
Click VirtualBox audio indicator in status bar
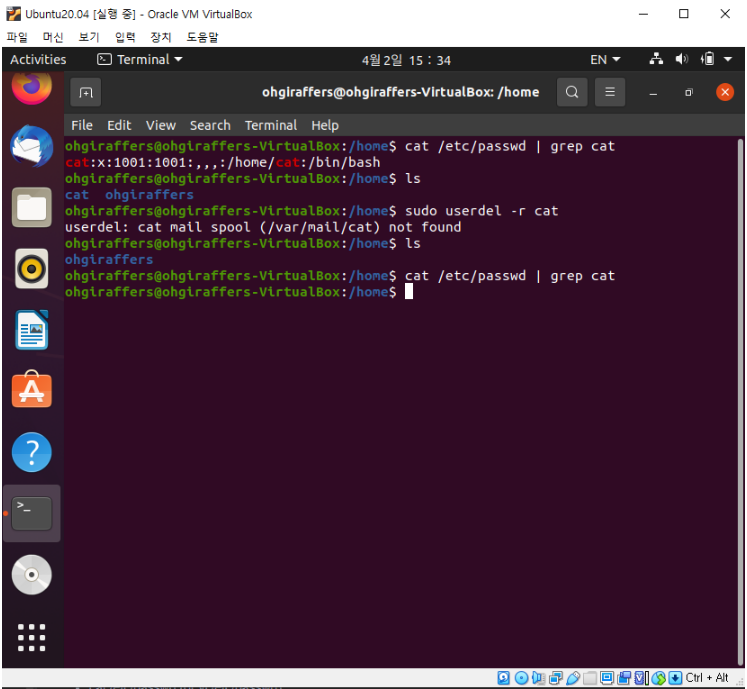[538, 678]
